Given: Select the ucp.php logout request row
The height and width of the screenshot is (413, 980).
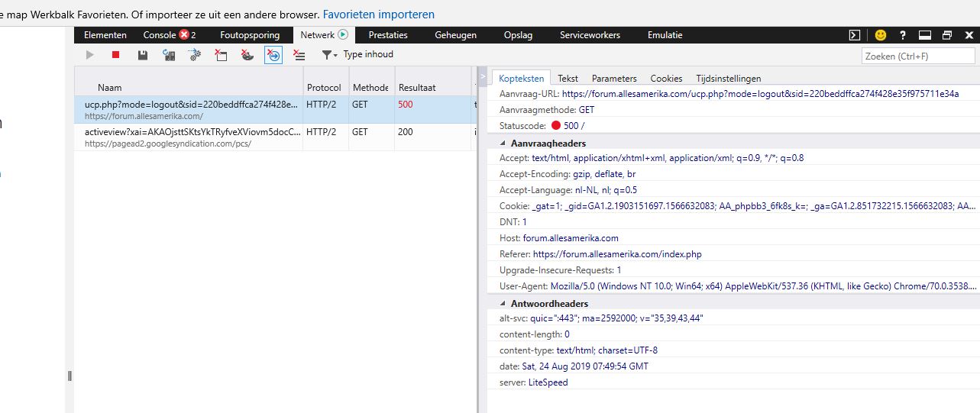Looking at the screenshot, I should pos(191,109).
